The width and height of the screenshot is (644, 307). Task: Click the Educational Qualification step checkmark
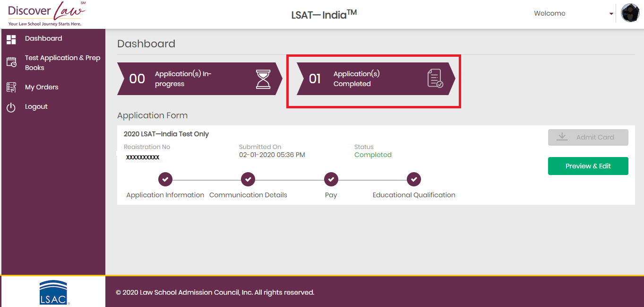(x=414, y=179)
